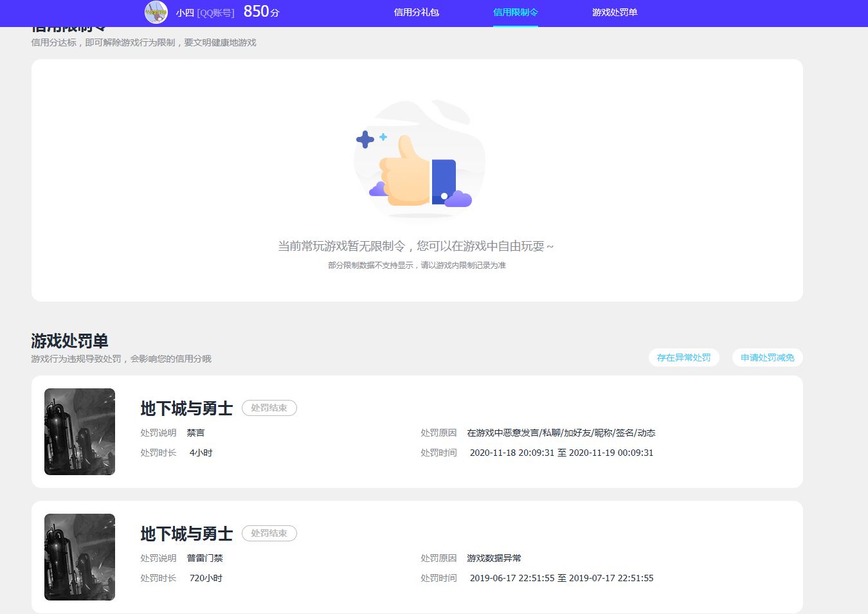Click the 申请处罚减免 button
This screenshot has height=614, width=868.
[768, 357]
